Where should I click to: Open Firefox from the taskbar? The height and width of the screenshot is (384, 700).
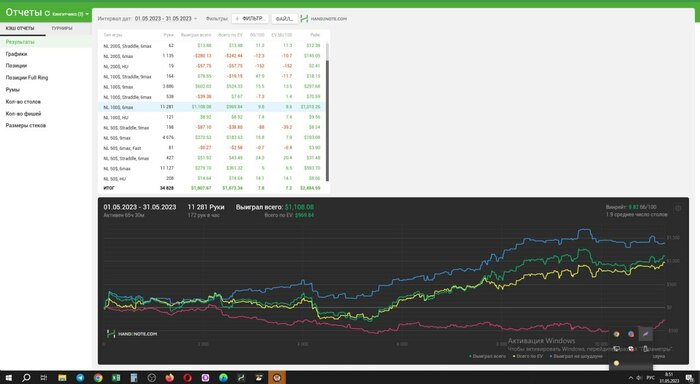[x=169, y=378]
